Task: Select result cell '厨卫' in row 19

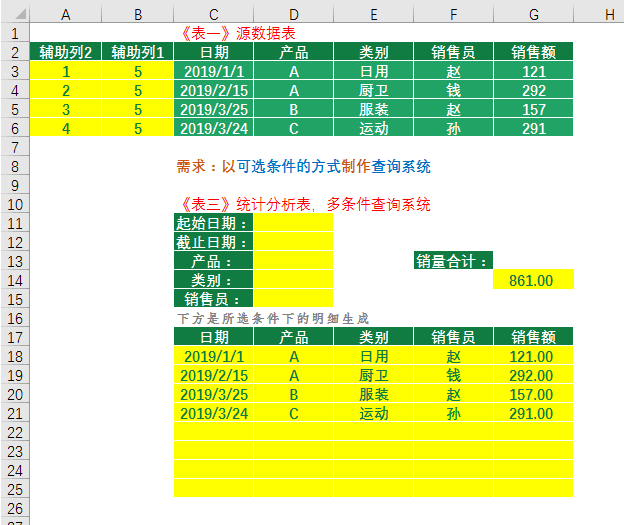Action: tap(374, 375)
